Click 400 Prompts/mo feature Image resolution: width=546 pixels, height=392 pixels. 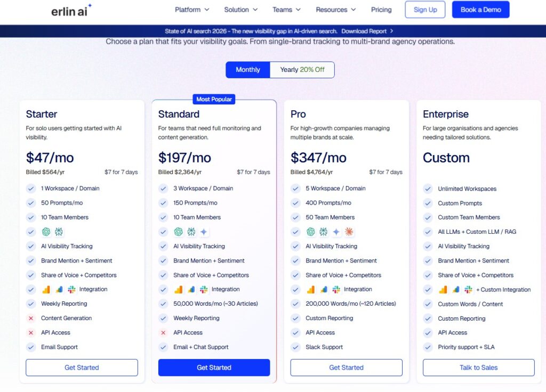pyautogui.click(x=328, y=203)
